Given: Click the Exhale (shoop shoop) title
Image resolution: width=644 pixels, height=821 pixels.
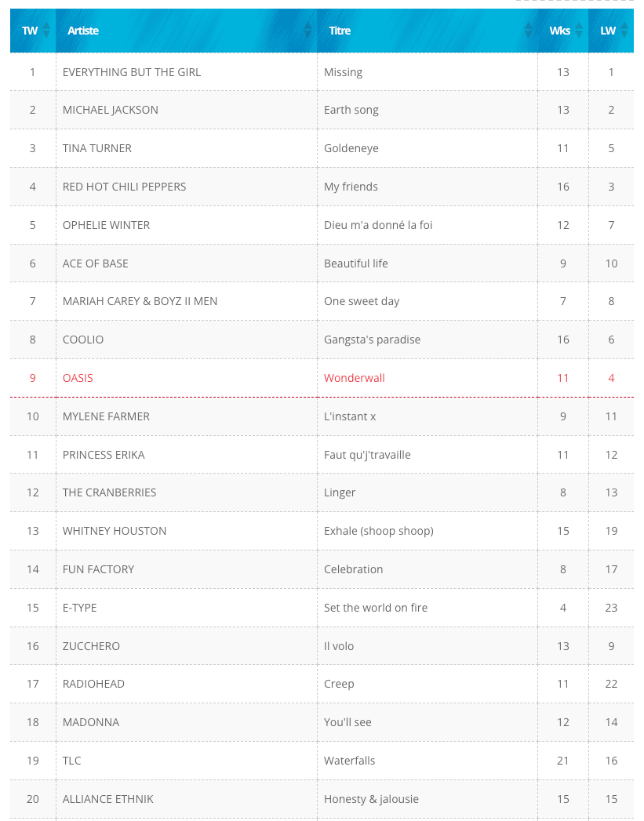Looking at the screenshot, I should [x=379, y=531].
